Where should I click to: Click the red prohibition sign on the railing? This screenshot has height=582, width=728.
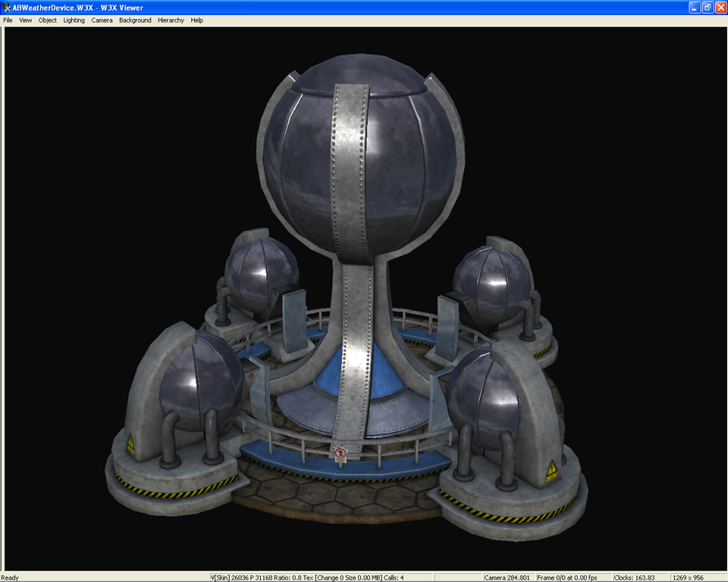pos(340,453)
